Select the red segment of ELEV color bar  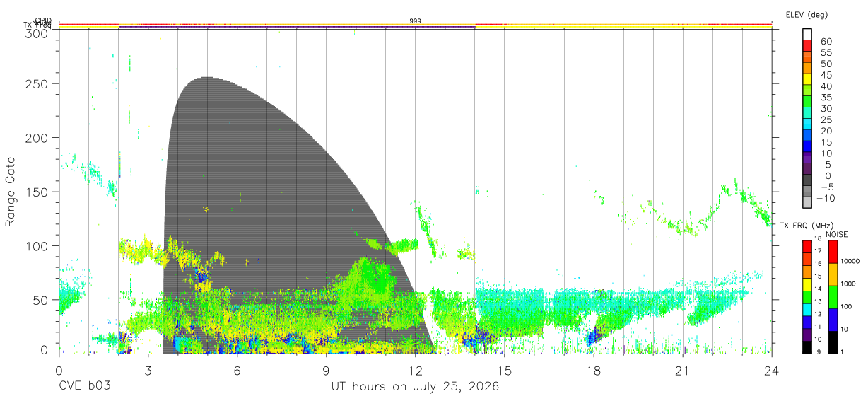pos(807,45)
